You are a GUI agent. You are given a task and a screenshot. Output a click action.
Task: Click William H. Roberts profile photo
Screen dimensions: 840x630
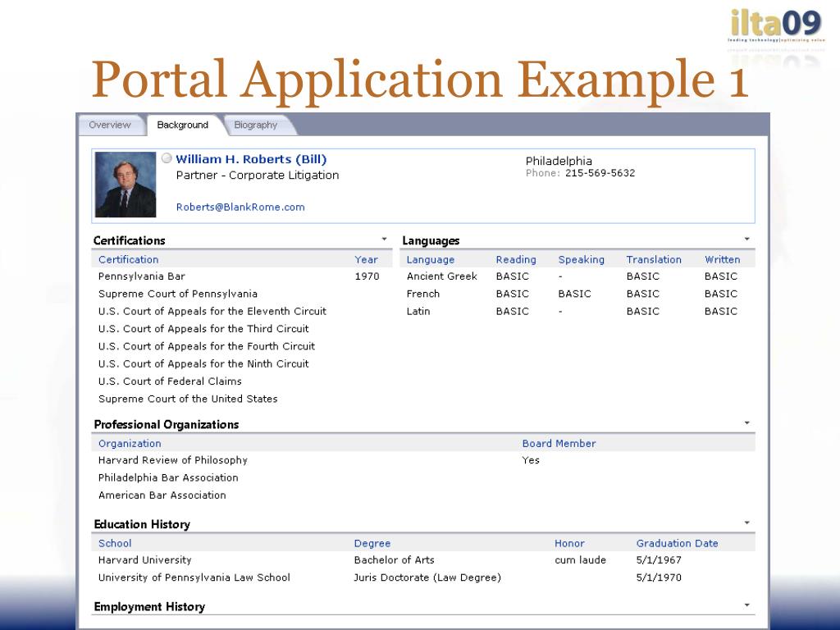click(126, 185)
